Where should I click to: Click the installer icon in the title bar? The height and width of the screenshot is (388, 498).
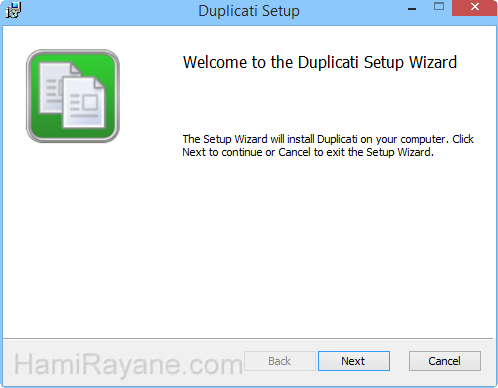pyautogui.click(x=13, y=10)
